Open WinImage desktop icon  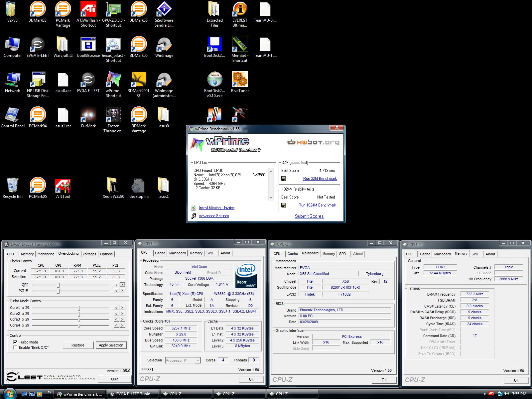click(164, 47)
